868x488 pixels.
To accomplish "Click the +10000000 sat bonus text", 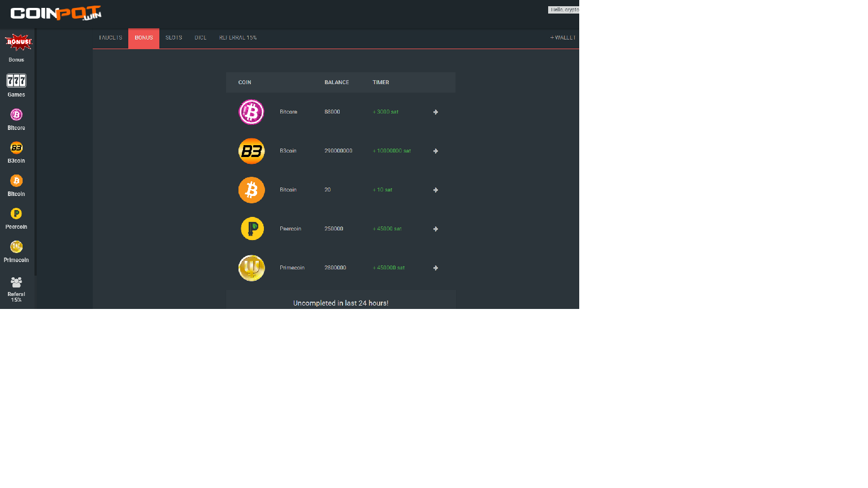I will tap(392, 151).
